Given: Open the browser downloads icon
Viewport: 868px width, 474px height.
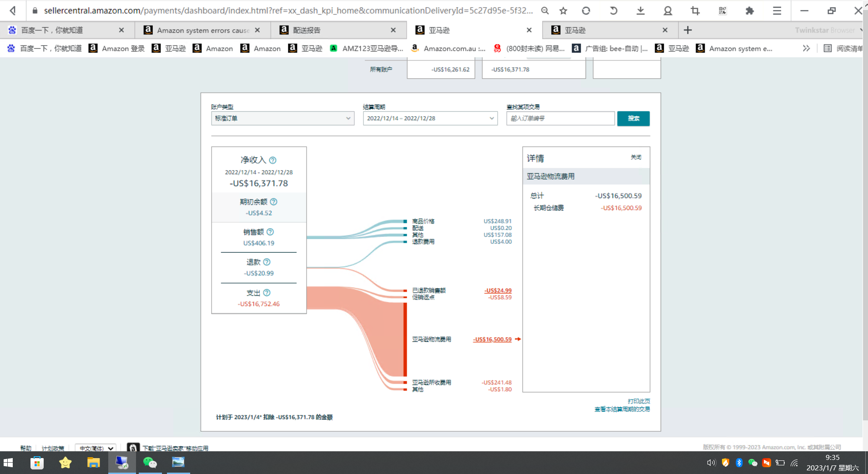Looking at the screenshot, I should [641, 10].
